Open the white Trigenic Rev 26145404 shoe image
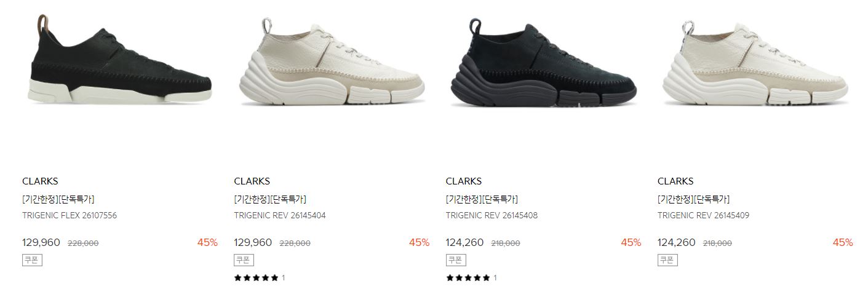The width and height of the screenshot is (868, 289). [x=332, y=61]
